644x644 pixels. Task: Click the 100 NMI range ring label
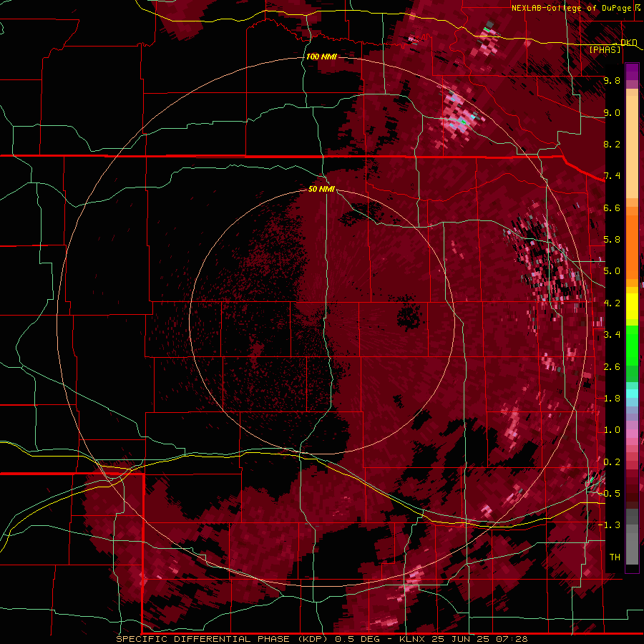pos(321,57)
